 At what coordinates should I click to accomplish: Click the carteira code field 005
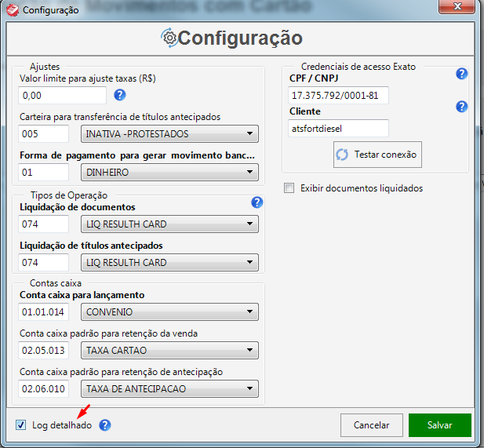click(x=43, y=133)
